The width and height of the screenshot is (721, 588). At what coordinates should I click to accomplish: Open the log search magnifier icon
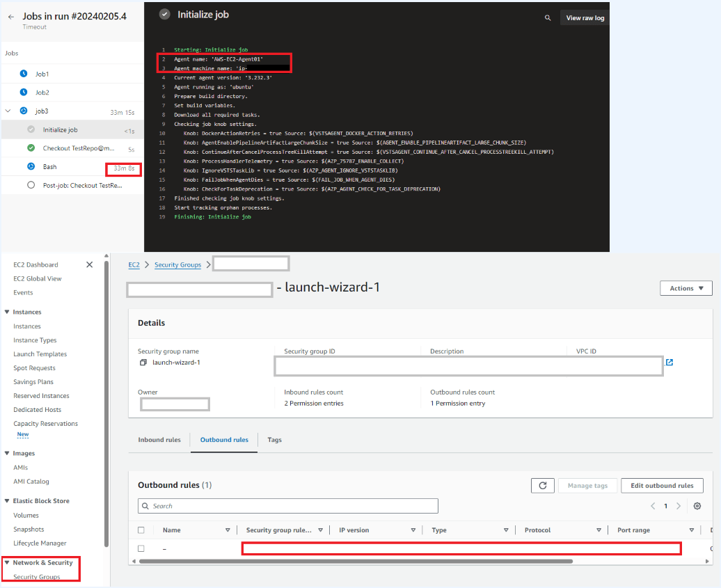point(548,18)
